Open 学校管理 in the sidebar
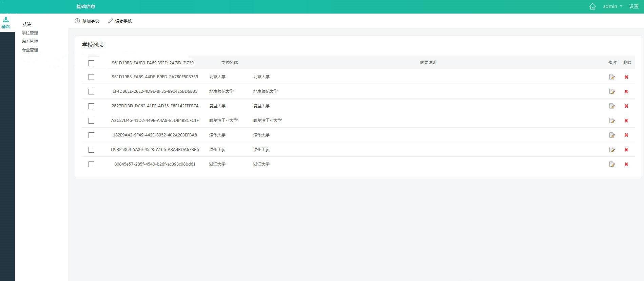Screen dimensions: 644x281 pyautogui.click(x=30, y=33)
